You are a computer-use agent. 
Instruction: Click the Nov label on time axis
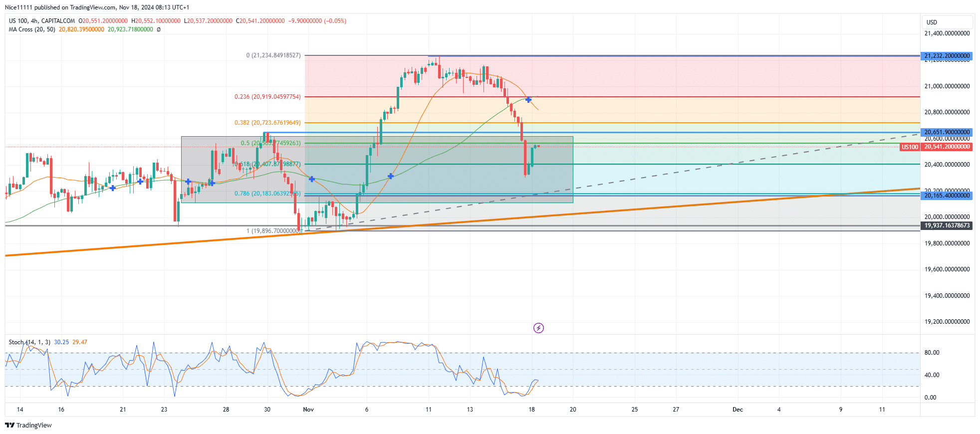[x=308, y=410]
